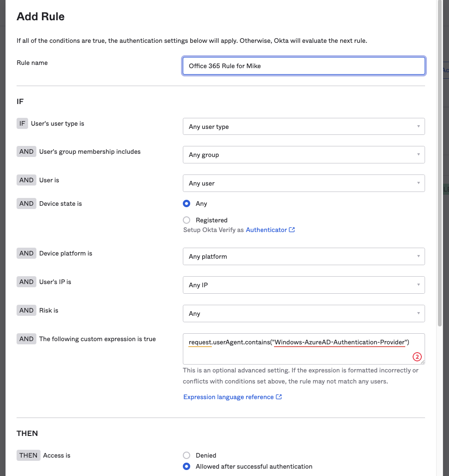The width and height of the screenshot is (449, 476).
Task: Click the custom expression text area
Action: [304, 348]
